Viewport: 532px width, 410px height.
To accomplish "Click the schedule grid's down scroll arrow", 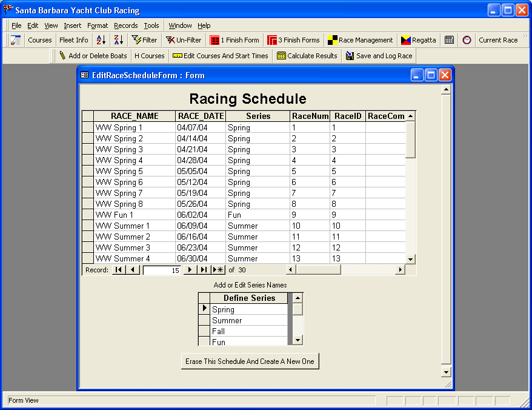I will [x=411, y=259].
